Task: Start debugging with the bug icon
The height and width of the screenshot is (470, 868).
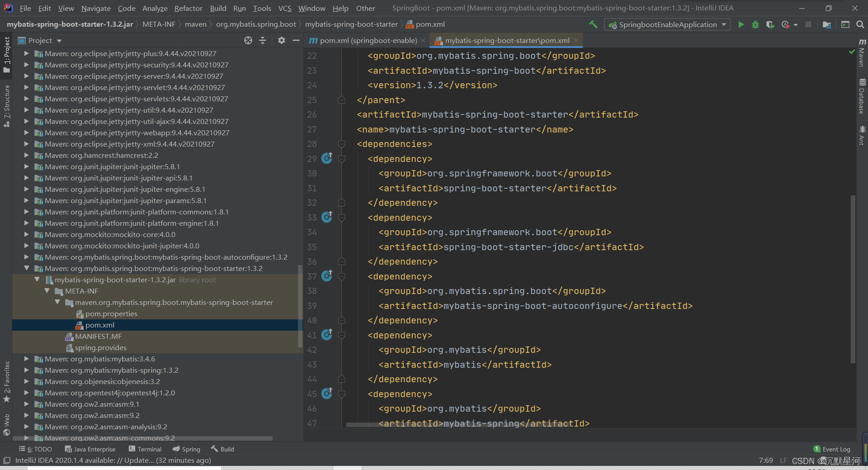Action: point(755,24)
